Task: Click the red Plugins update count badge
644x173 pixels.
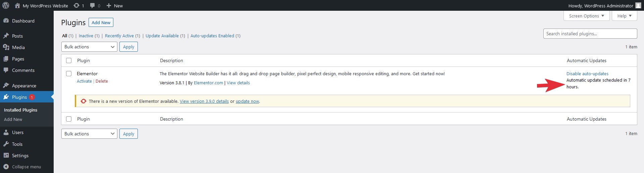Action: coord(32,97)
